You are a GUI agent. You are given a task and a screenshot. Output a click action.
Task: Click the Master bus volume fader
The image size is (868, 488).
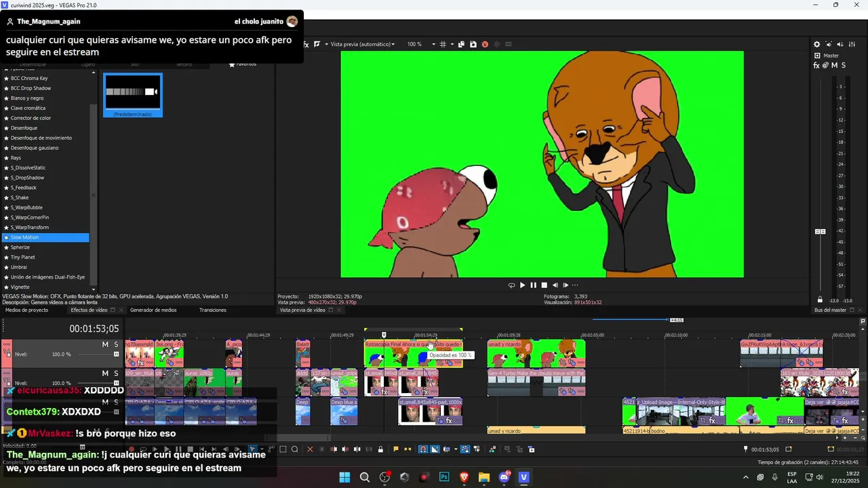821,231
